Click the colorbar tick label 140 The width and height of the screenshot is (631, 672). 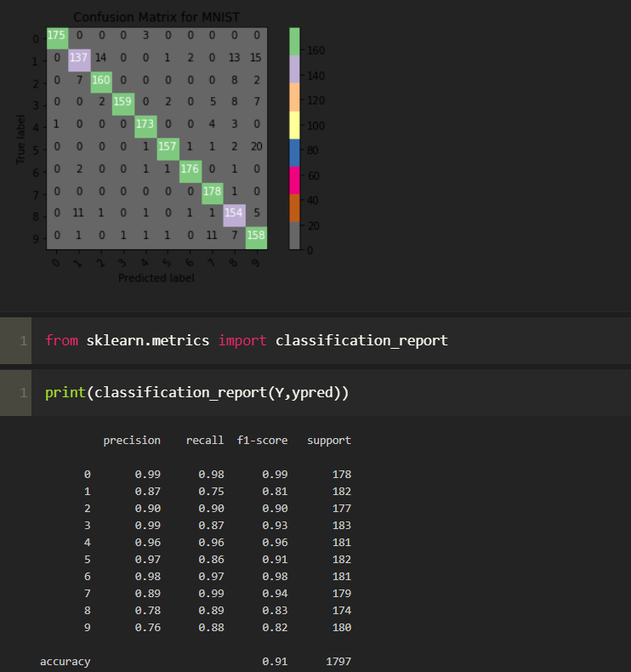click(315, 76)
